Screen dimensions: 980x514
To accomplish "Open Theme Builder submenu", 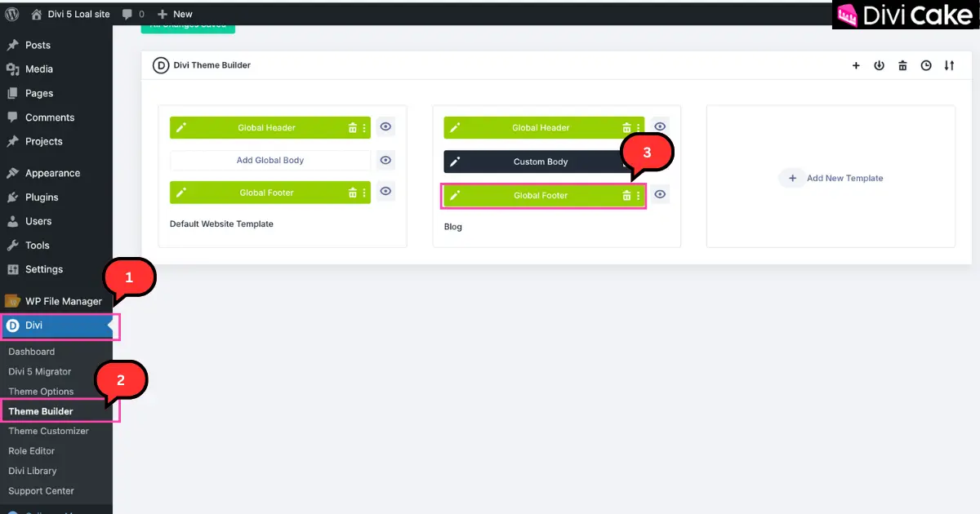I will pos(41,411).
